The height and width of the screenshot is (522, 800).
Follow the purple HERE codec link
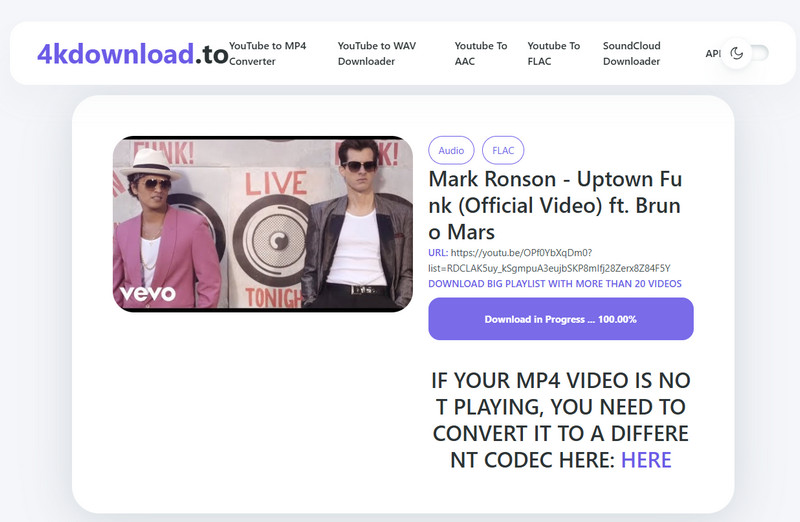[646, 460]
